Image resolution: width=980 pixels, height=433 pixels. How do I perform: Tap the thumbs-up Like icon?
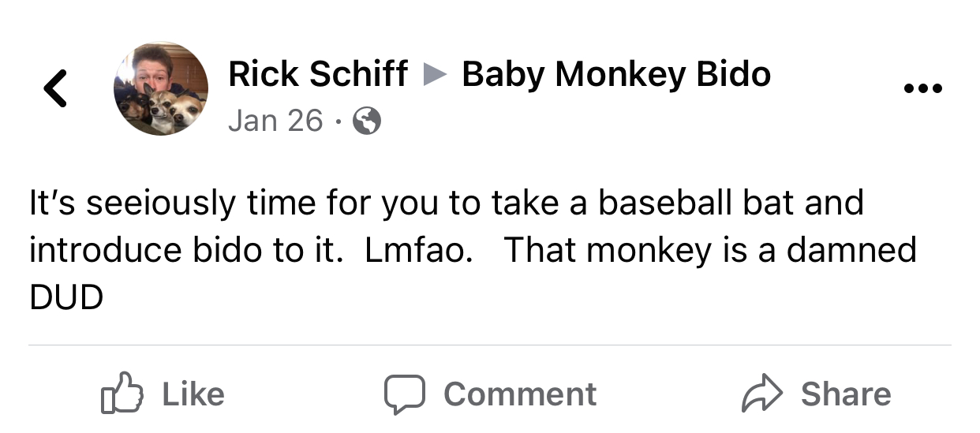coord(123,394)
